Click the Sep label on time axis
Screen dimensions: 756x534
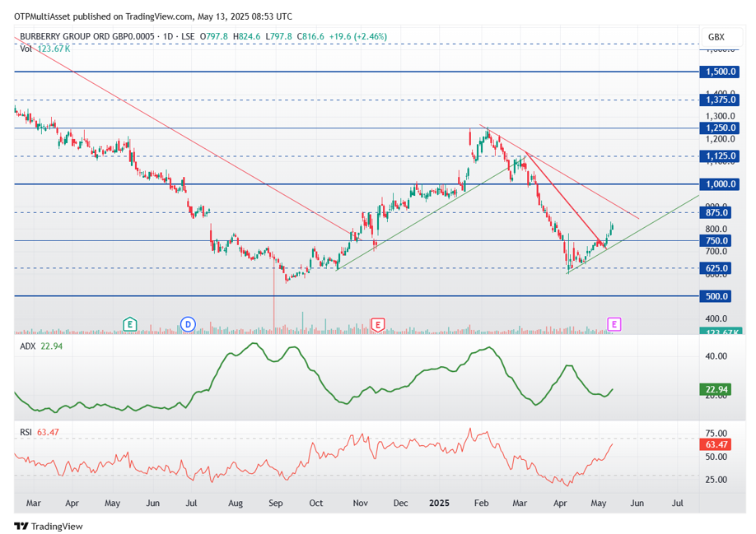pos(275,503)
